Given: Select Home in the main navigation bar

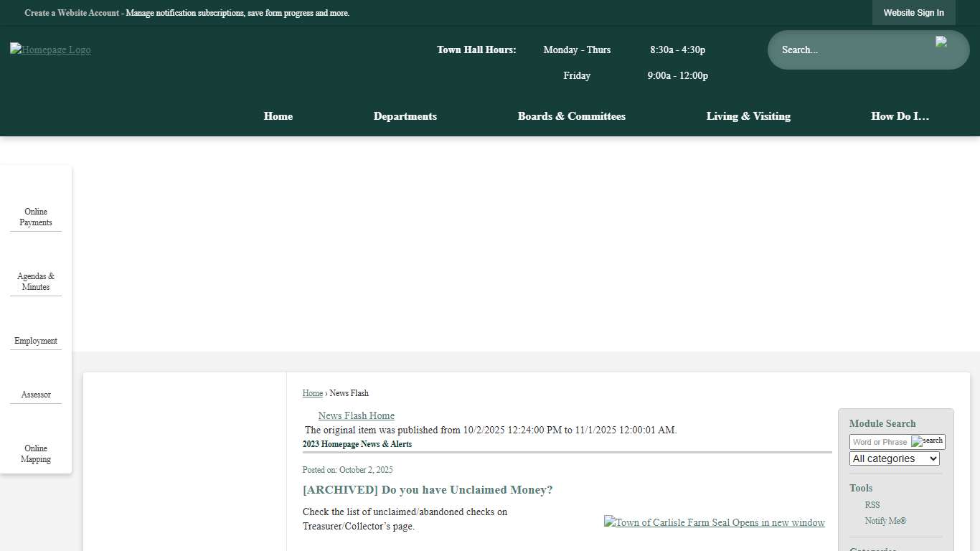Looking at the screenshot, I should click(278, 116).
